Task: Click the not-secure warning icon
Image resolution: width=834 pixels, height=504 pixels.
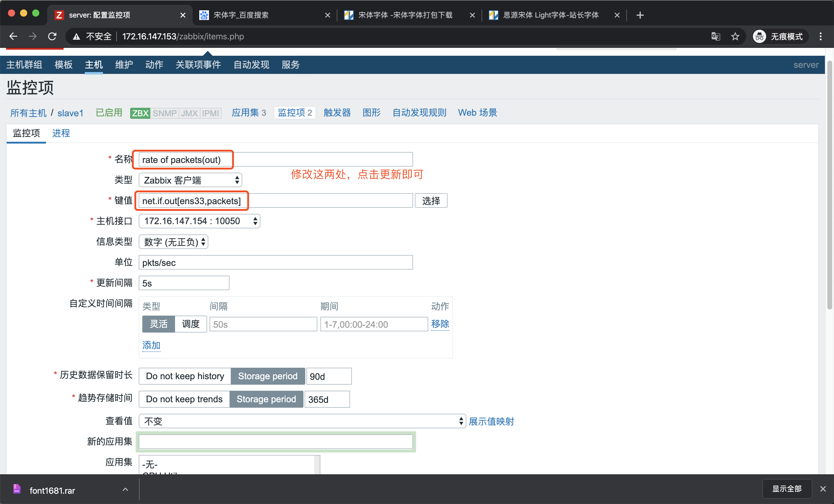Action: [77, 37]
